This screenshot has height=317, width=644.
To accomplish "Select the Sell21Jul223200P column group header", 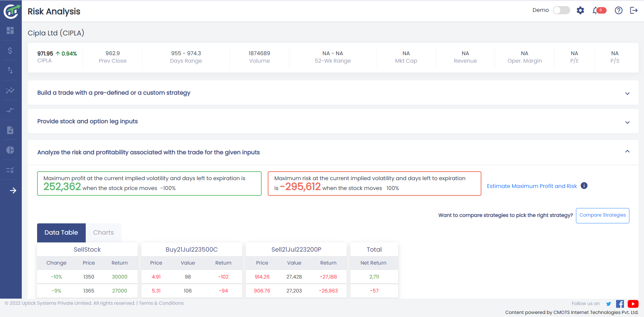I will (x=296, y=250).
